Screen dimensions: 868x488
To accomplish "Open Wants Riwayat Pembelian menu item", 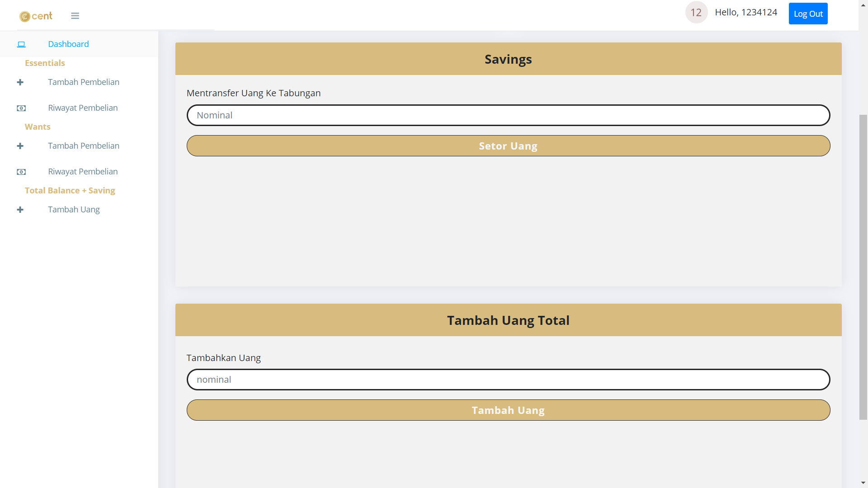I will tap(83, 172).
